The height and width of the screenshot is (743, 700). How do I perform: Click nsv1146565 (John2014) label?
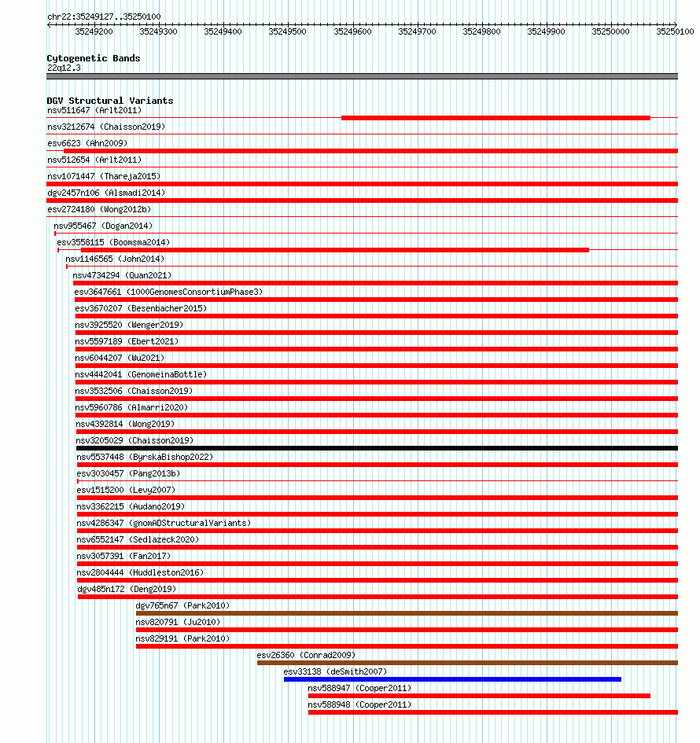pyautogui.click(x=115, y=259)
